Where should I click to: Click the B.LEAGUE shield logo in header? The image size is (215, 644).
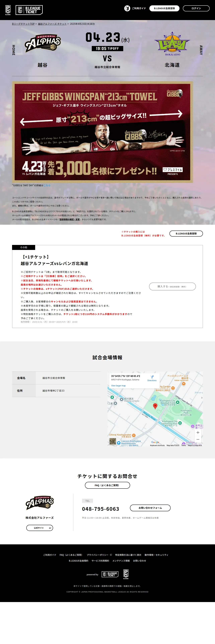8,10
